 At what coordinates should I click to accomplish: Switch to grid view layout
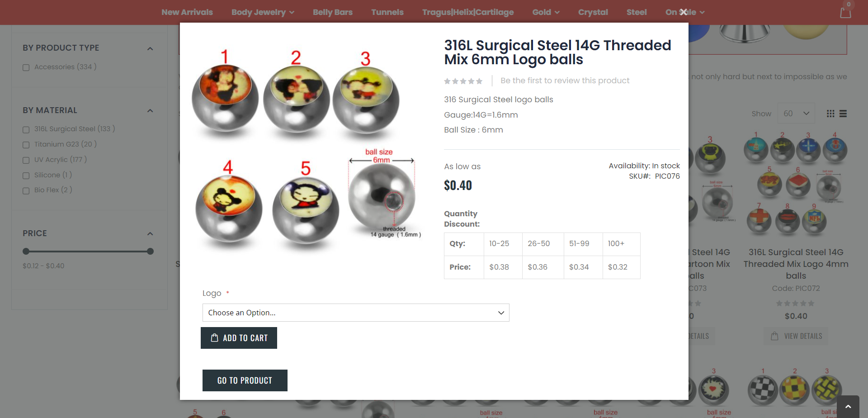[830, 114]
